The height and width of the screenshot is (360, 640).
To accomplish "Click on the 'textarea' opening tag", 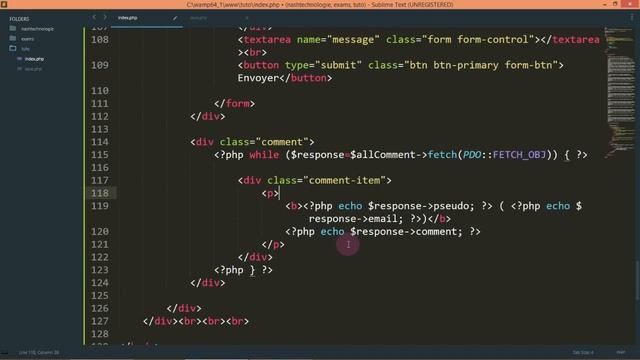I will tap(267, 40).
